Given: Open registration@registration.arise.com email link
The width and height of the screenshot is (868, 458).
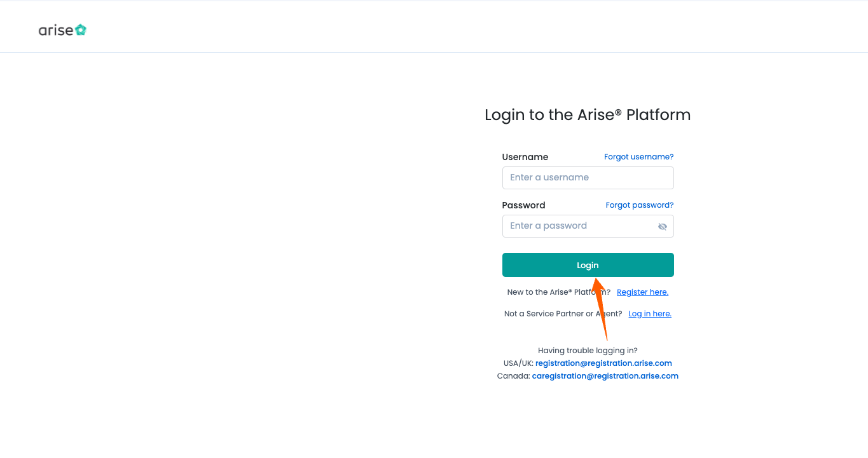Looking at the screenshot, I should coord(603,363).
